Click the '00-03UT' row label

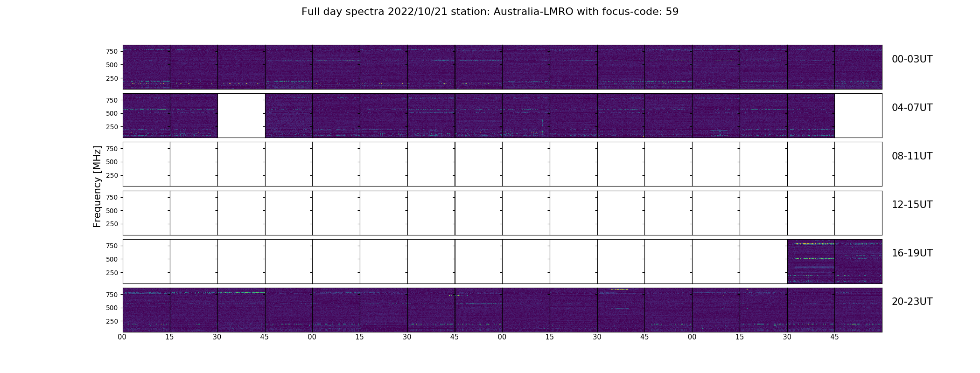[912, 59]
